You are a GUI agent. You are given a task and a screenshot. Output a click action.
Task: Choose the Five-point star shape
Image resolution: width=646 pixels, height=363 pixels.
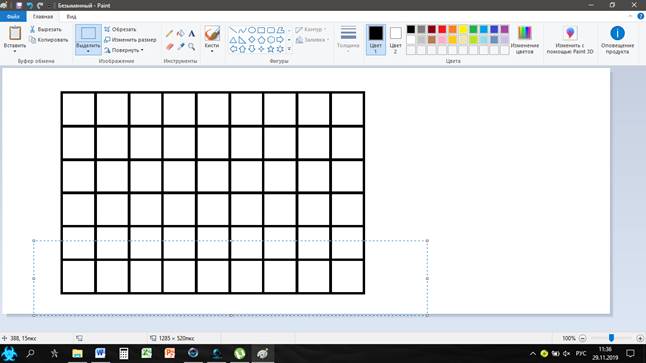pyautogui.click(x=271, y=49)
